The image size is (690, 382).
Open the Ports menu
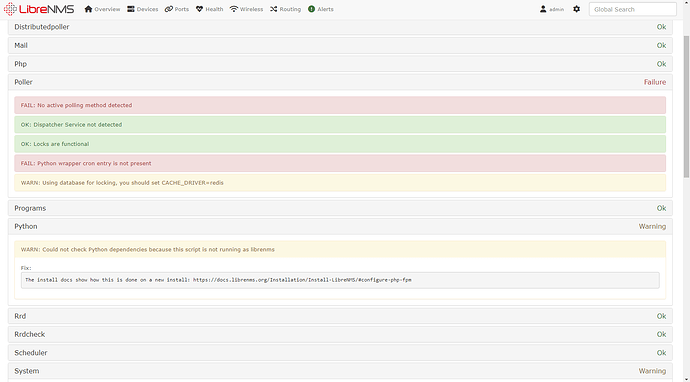point(177,9)
